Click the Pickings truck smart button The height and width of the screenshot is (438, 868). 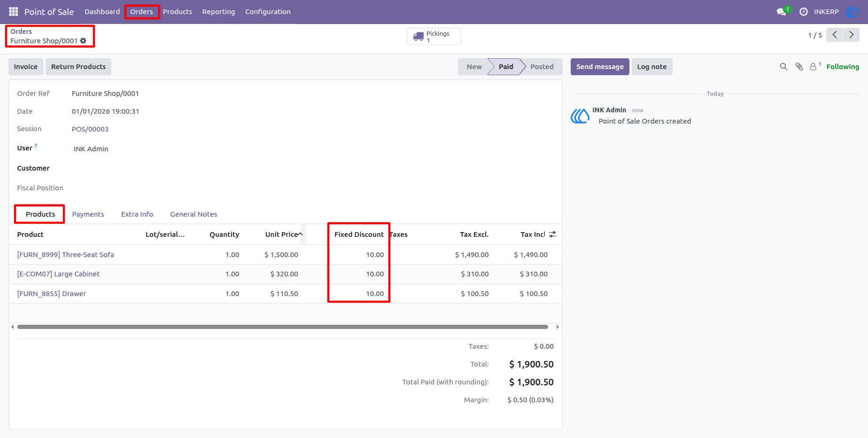point(434,36)
